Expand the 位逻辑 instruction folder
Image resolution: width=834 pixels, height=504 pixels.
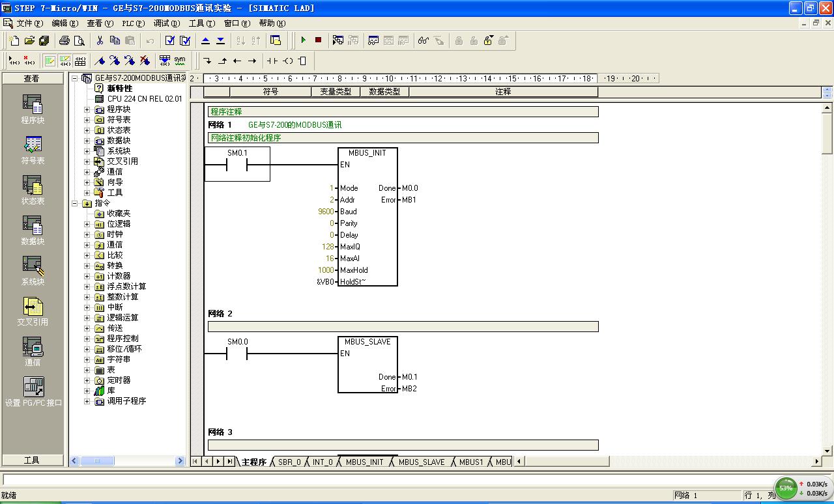pyautogui.click(x=87, y=224)
